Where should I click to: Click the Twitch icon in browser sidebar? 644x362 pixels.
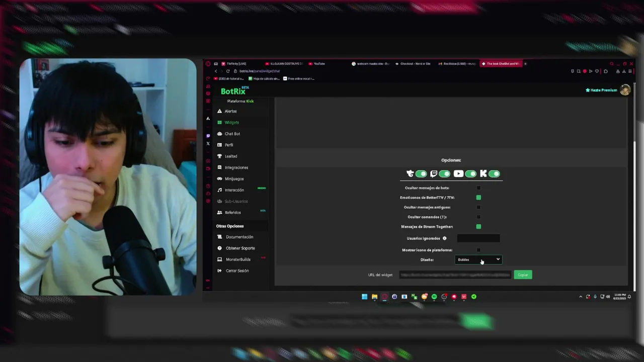(x=208, y=136)
